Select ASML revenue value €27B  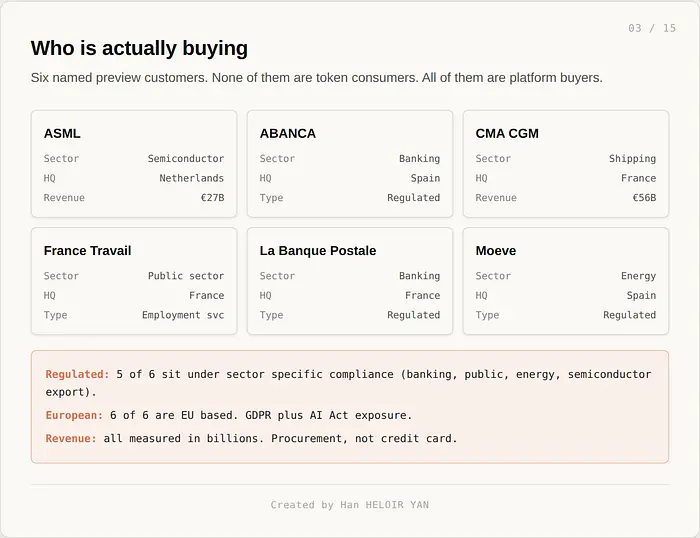(212, 198)
